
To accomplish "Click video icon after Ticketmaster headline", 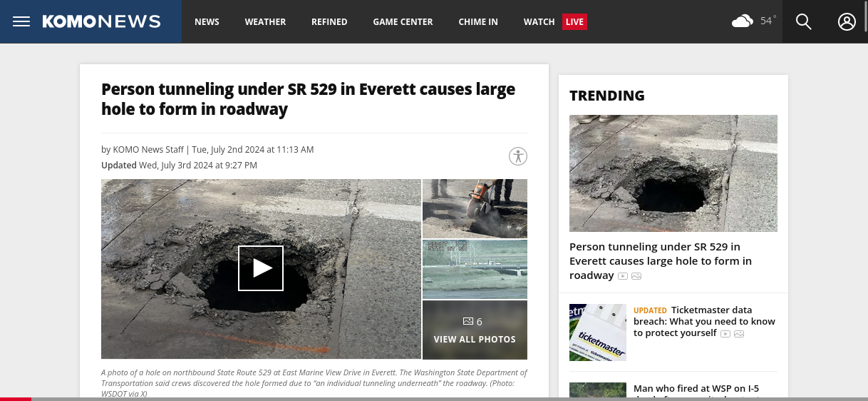I will pyautogui.click(x=725, y=334).
